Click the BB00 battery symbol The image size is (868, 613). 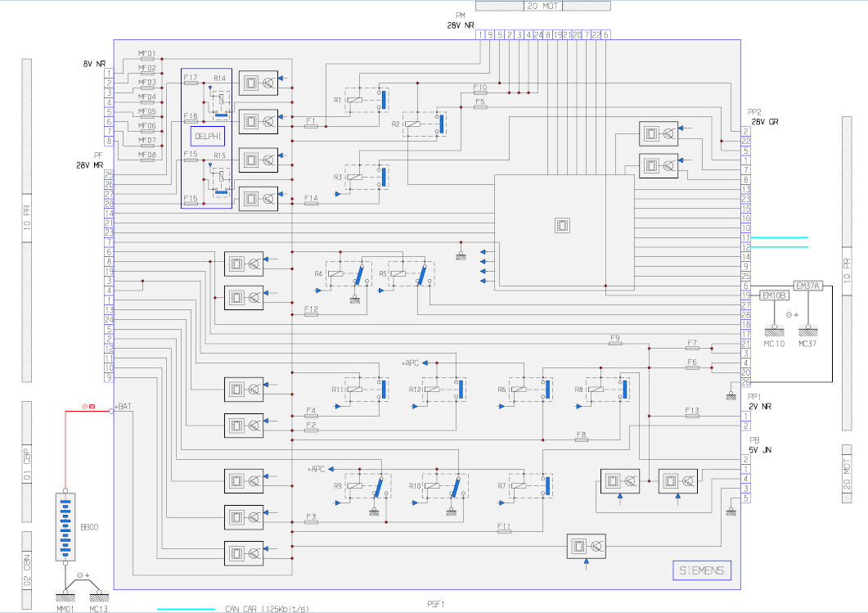click(x=65, y=526)
